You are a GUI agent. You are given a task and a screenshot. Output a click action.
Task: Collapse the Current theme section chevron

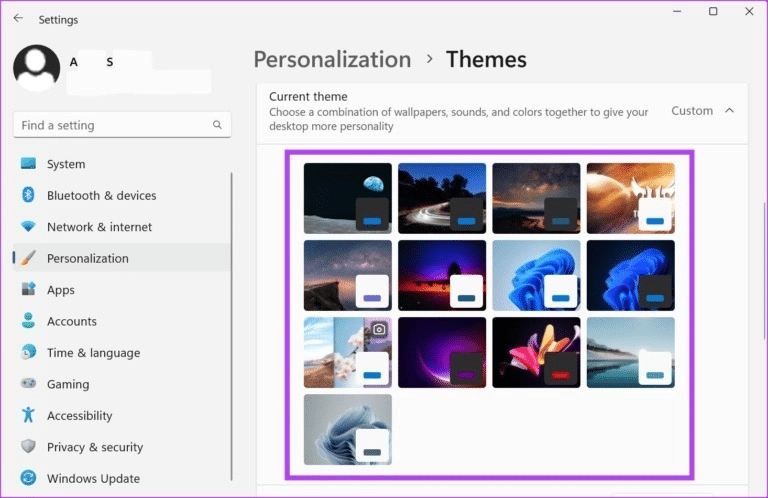pos(729,111)
